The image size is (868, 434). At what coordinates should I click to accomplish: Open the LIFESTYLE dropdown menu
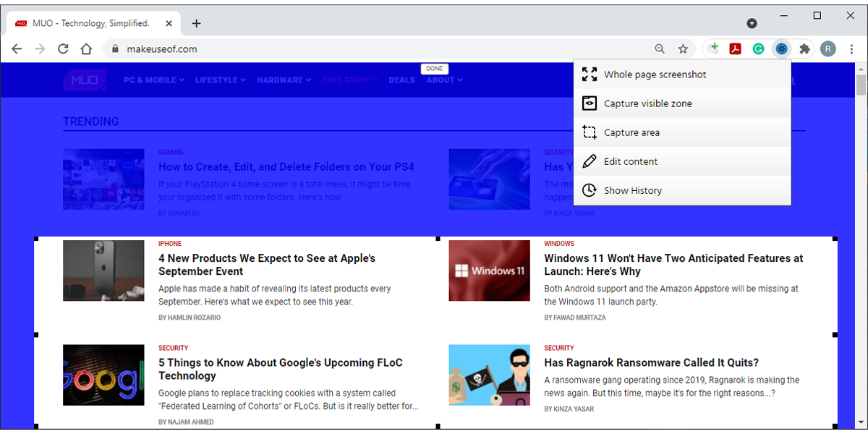click(220, 80)
